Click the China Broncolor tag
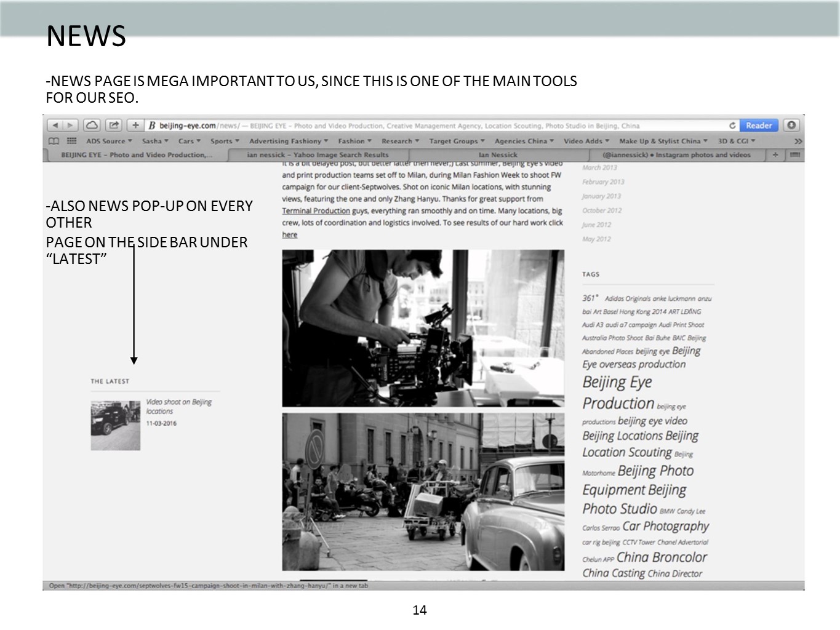This screenshot has height=630, width=840. click(x=662, y=557)
